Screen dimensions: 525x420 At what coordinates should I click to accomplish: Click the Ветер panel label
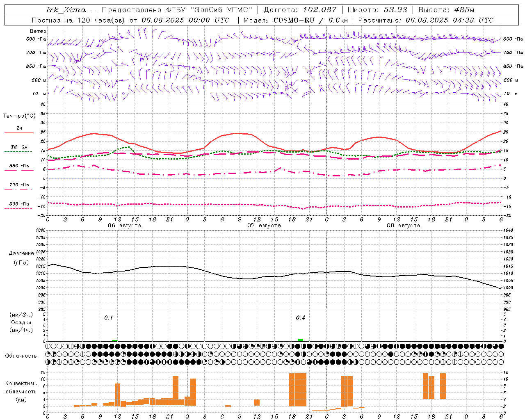tap(38, 31)
